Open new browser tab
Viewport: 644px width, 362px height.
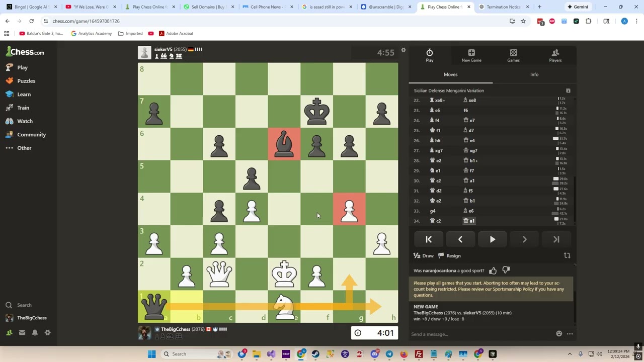point(539,7)
